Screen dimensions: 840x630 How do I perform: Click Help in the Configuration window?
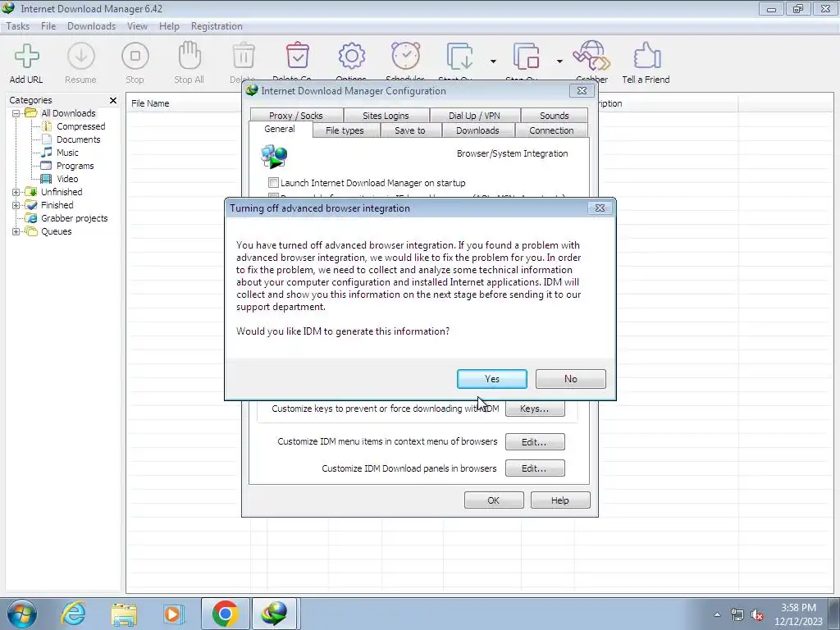(559, 500)
